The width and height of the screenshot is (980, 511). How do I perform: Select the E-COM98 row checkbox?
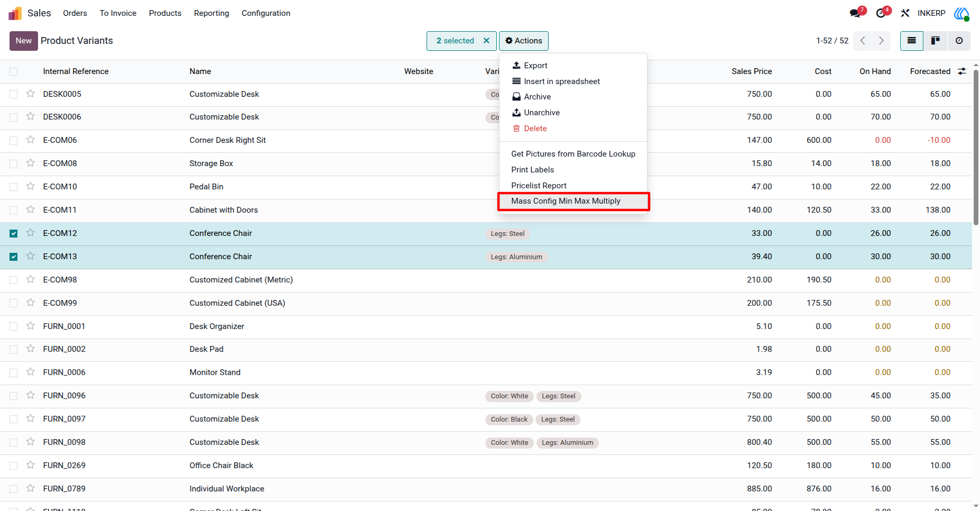(14, 280)
